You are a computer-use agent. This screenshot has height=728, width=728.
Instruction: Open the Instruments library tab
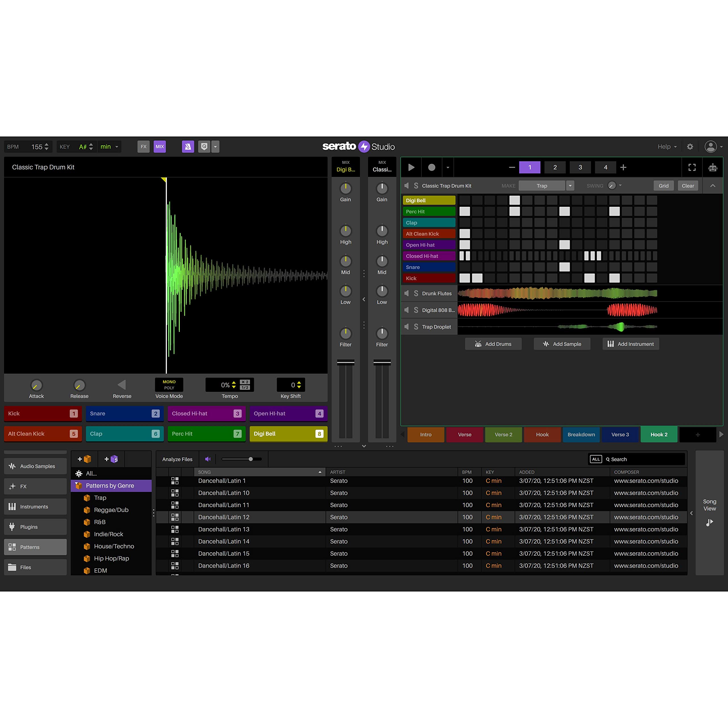[x=35, y=506]
